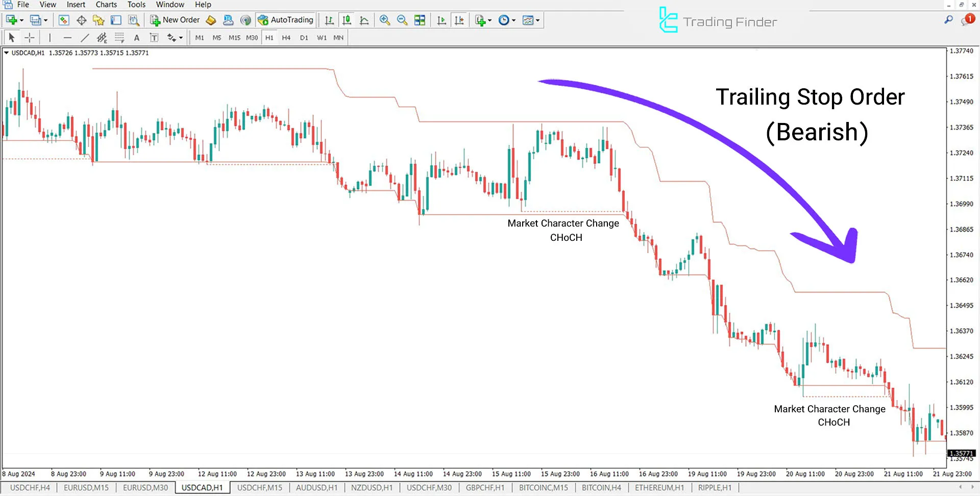The height and width of the screenshot is (496, 980).
Task: Open the Timeframes dropdown
Action: [x=505, y=20]
